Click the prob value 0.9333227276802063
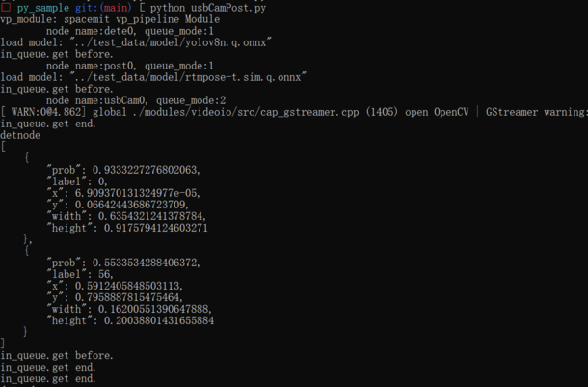588x387 pixels. 146,170
